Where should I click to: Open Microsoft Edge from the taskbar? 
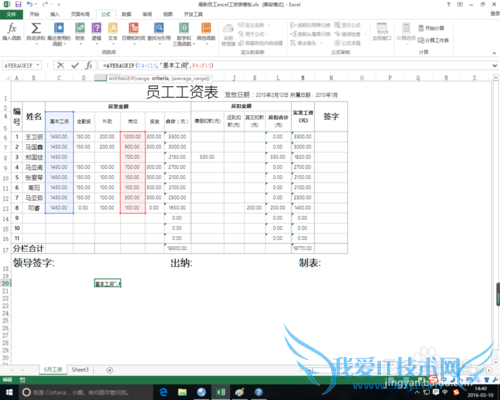point(163,392)
